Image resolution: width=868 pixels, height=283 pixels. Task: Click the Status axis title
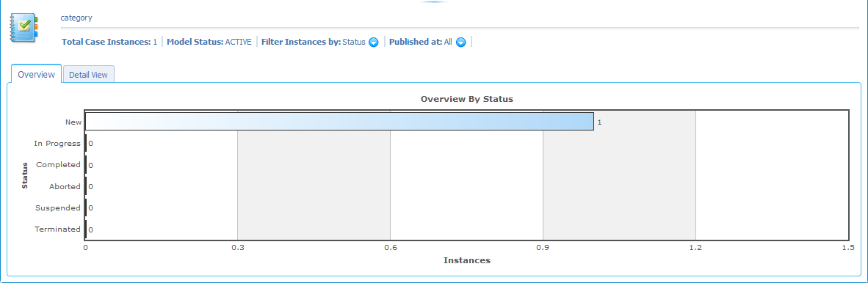point(25,175)
